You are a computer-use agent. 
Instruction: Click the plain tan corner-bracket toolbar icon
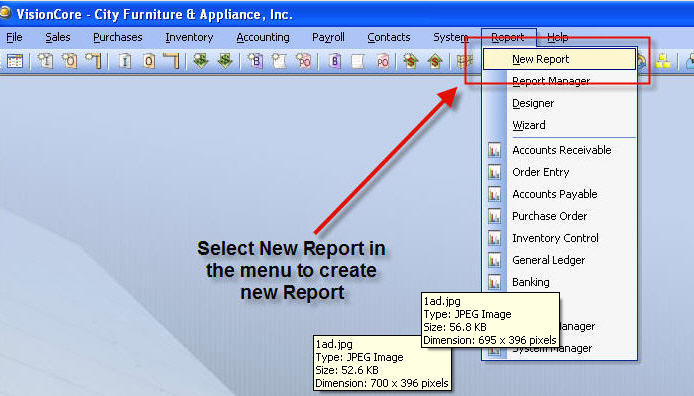pyautogui.click(x=172, y=61)
